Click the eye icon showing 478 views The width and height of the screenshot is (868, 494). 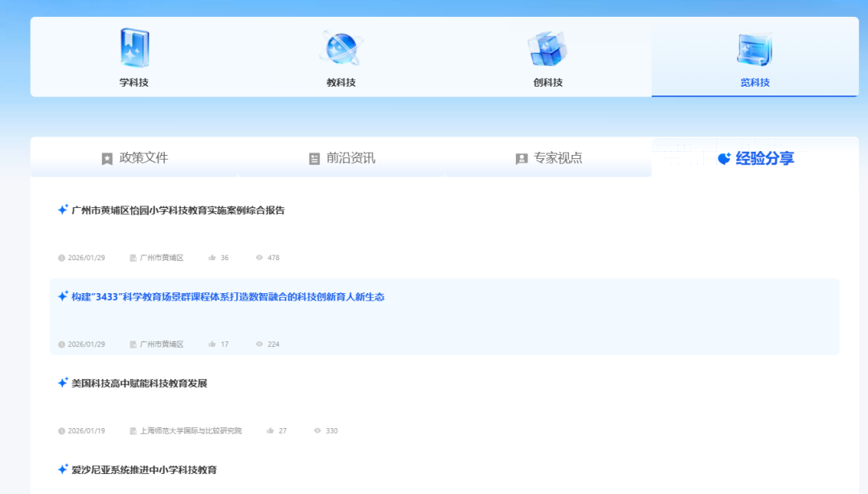(x=259, y=257)
